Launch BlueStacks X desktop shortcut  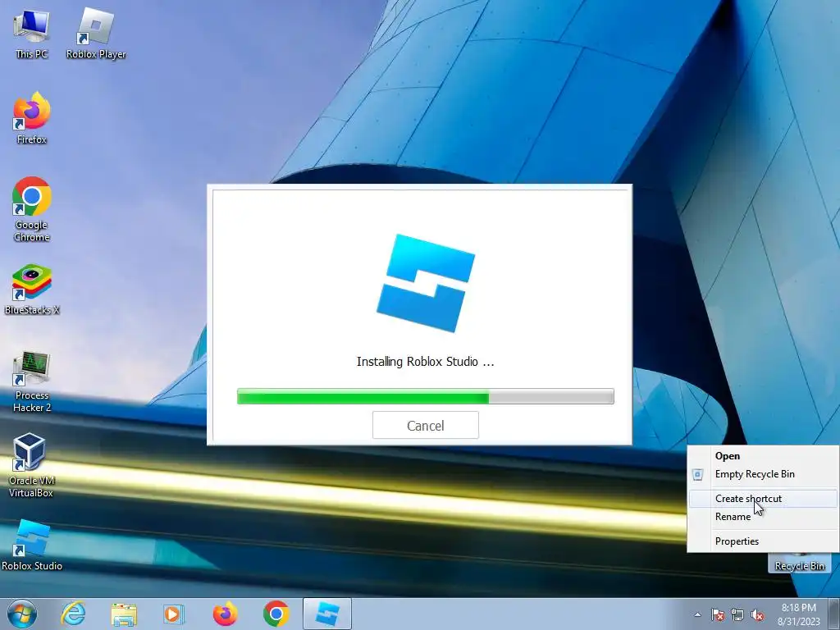[x=31, y=290]
